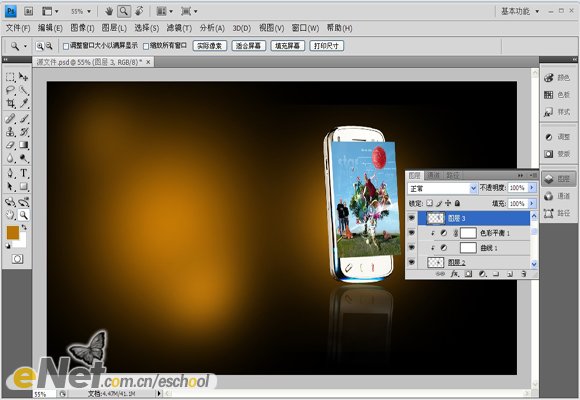The image size is (580, 400).
Task: Reset default foreground and background colors
Action: pos(9,246)
